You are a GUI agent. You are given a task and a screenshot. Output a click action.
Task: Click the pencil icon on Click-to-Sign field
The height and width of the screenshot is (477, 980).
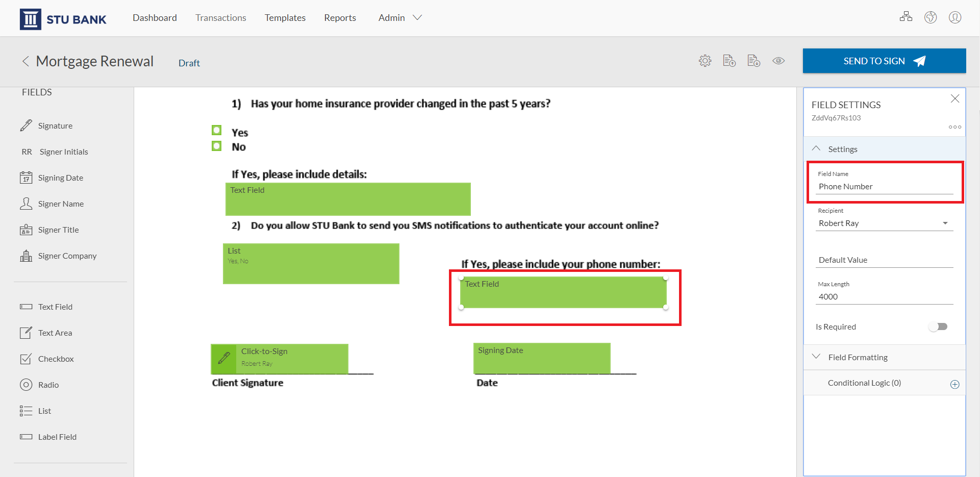223,358
